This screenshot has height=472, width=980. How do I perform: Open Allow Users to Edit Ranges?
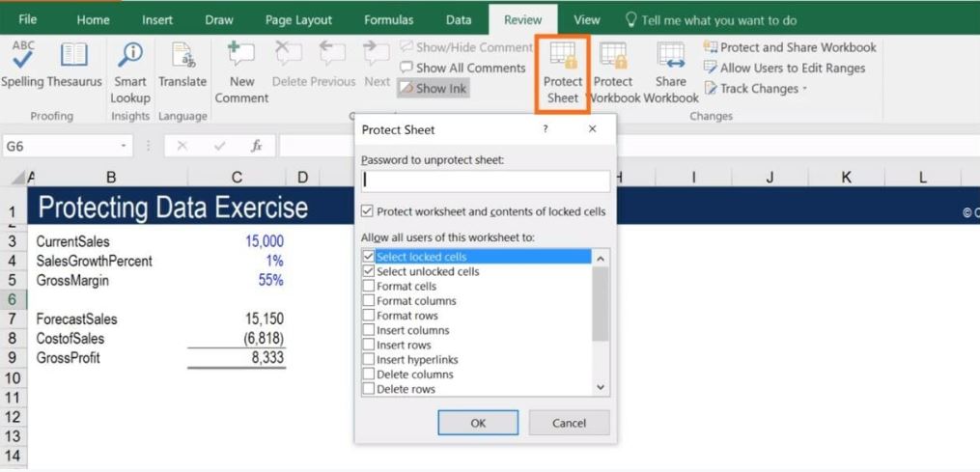click(784, 69)
